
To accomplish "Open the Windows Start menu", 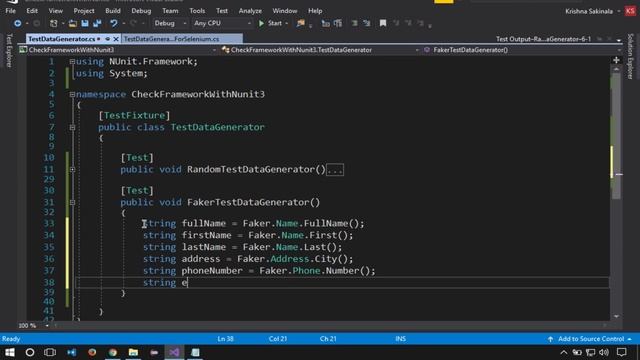I will [10, 352].
